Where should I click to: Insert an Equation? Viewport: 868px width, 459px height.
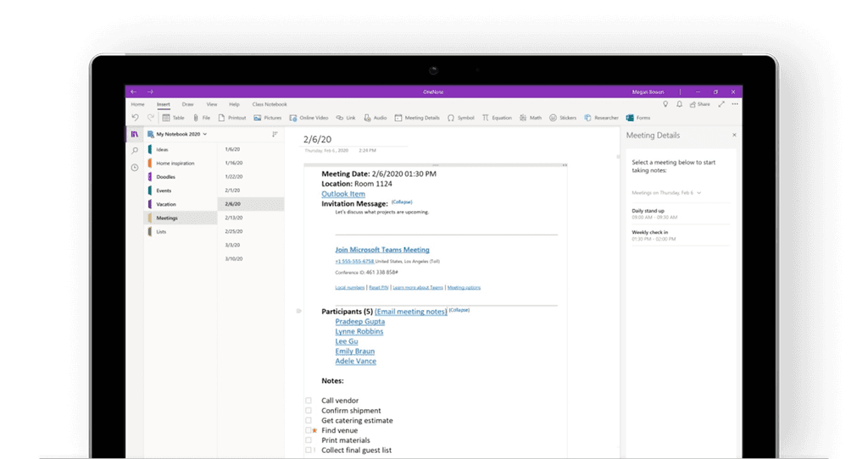pos(497,118)
